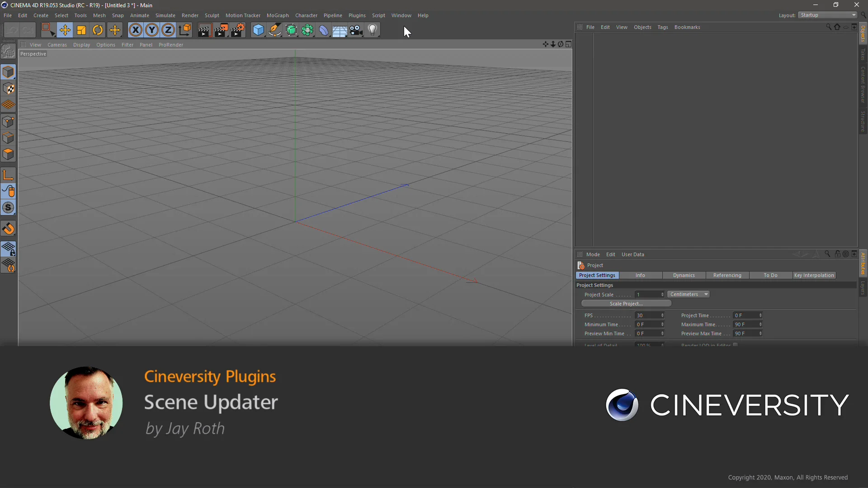Add a Camera object
Screen dimensions: 868x488
click(356, 30)
